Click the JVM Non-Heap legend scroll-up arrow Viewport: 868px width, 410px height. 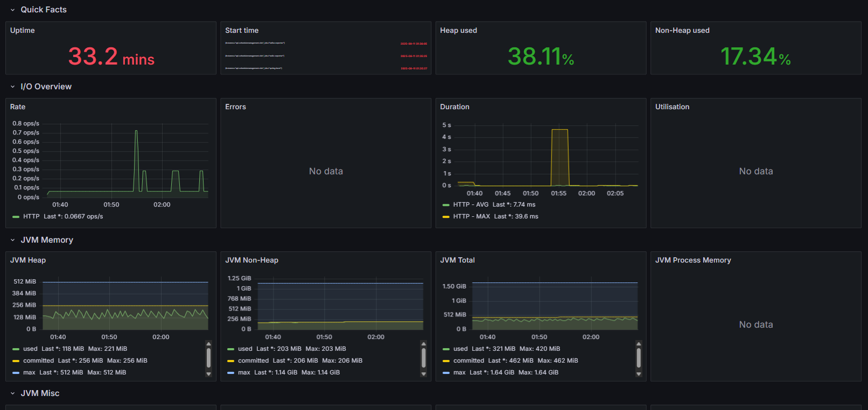(424, 343)
